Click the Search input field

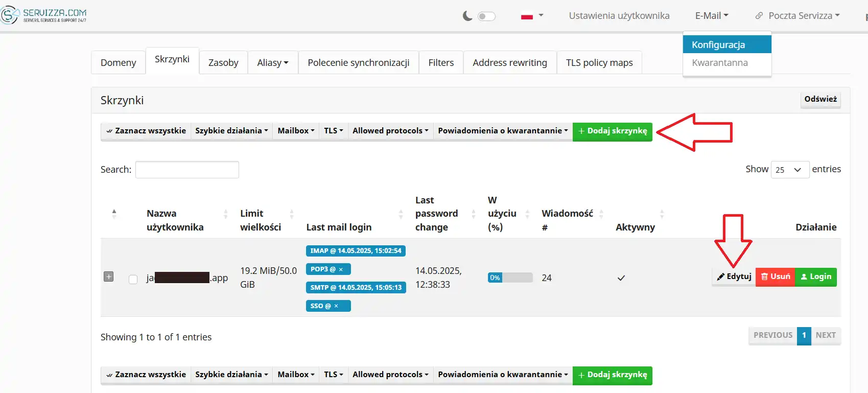coord(187,170)
